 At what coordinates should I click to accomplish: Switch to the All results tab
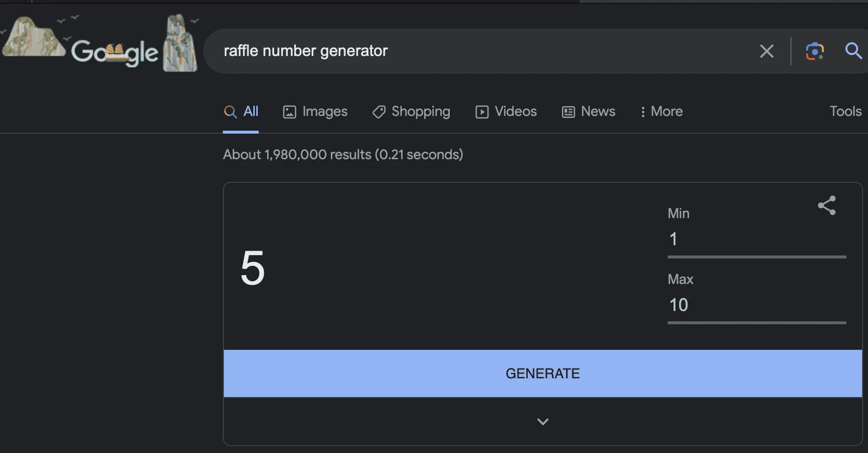point(241,112)
